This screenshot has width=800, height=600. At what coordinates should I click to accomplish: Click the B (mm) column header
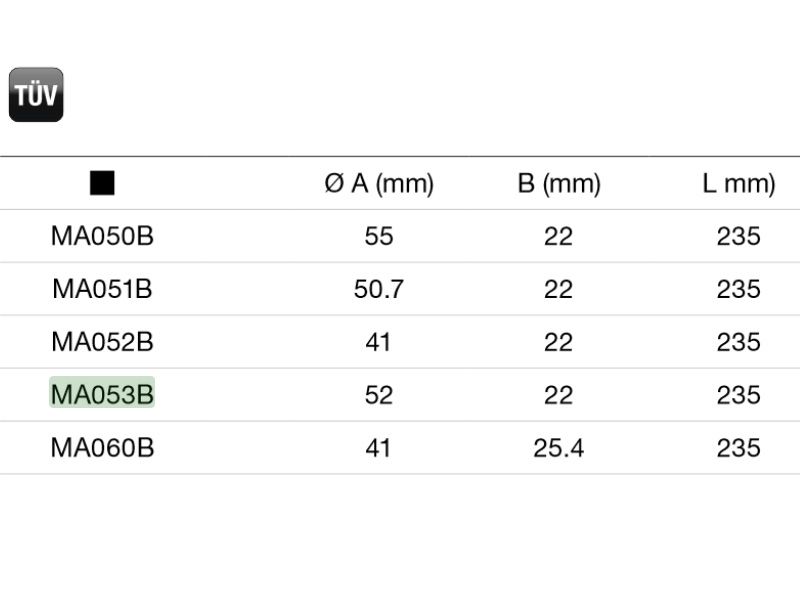[x=559, y=184]
